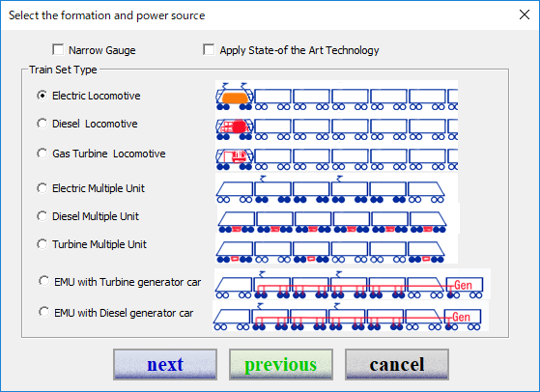Enable the Narrow Gauge checkbox
Viewport: 540px width, 392px height.
tap(58, 49)
